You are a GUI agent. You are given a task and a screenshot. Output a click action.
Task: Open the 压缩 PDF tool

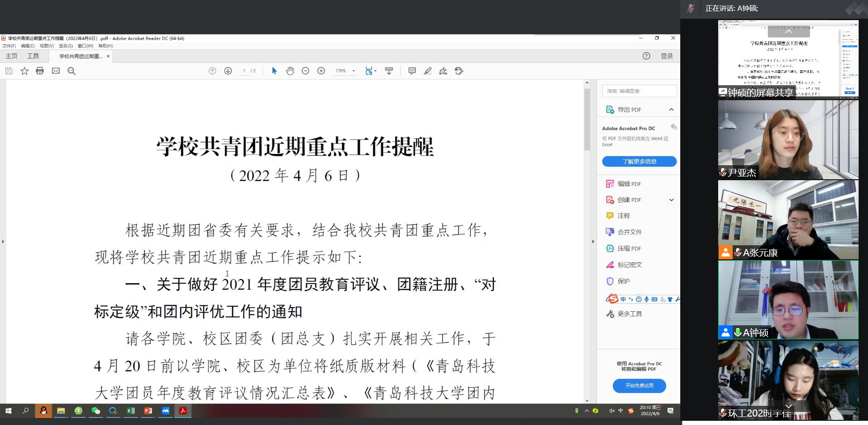(629, 249)
